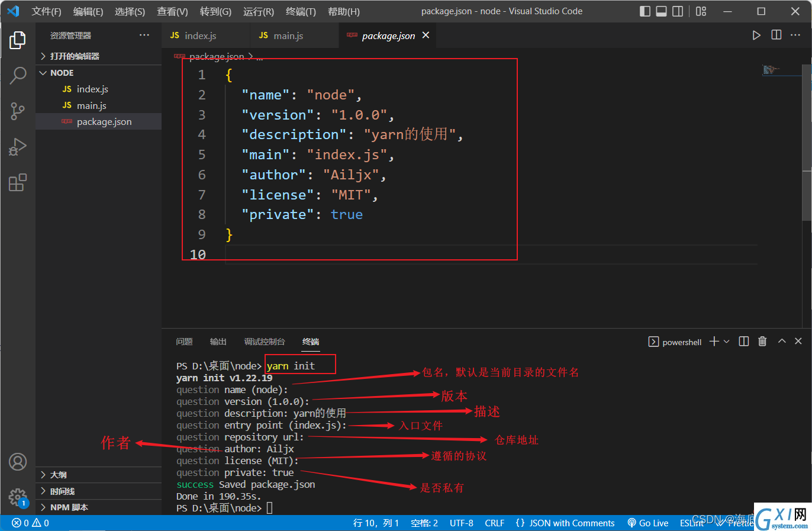
Task: Open the VS Code logo menu
Action: [x=13, y=11]
